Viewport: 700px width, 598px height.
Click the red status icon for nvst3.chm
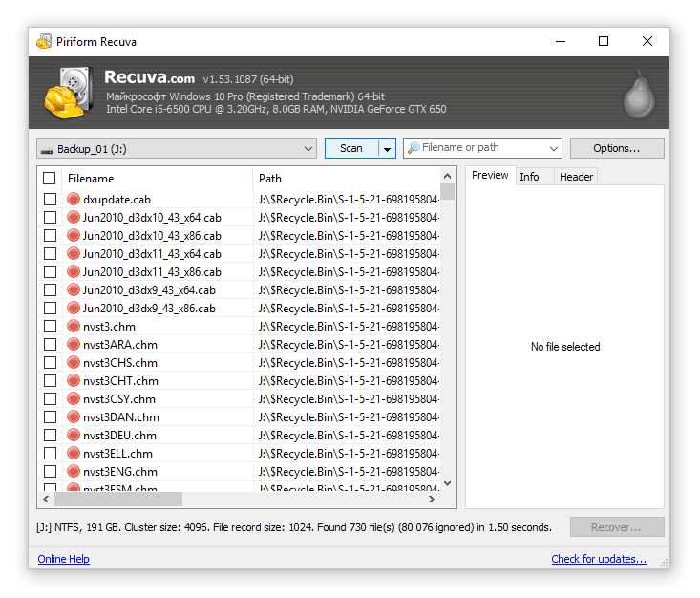tap(74, 326)
